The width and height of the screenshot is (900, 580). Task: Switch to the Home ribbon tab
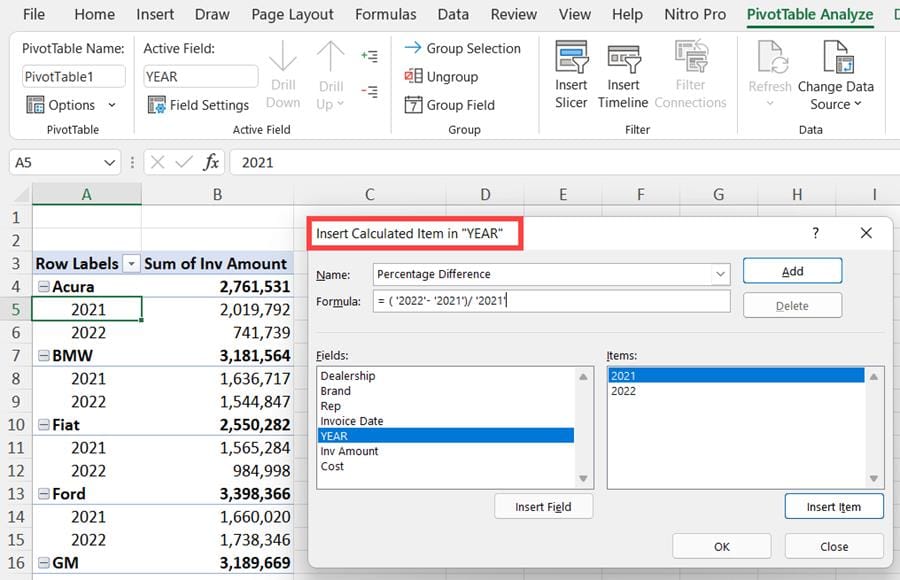[x=94, y=14]
